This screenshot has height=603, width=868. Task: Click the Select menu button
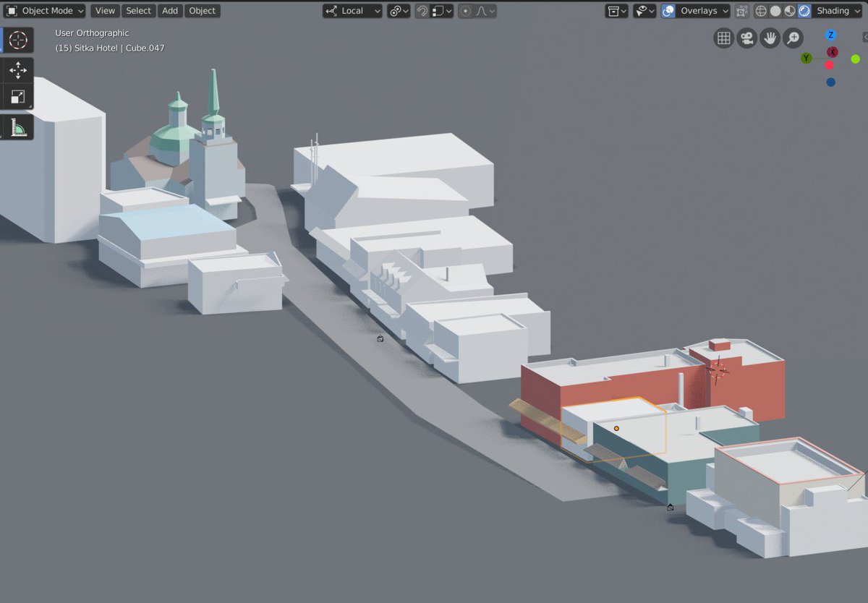point(138,10)
